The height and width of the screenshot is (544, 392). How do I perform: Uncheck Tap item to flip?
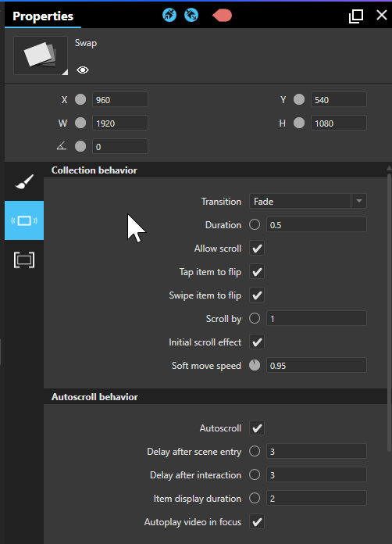(257, 272)
